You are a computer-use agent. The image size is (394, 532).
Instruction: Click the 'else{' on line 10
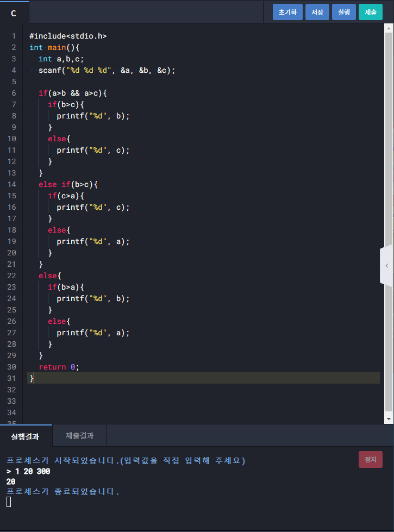tap(59, 139)
